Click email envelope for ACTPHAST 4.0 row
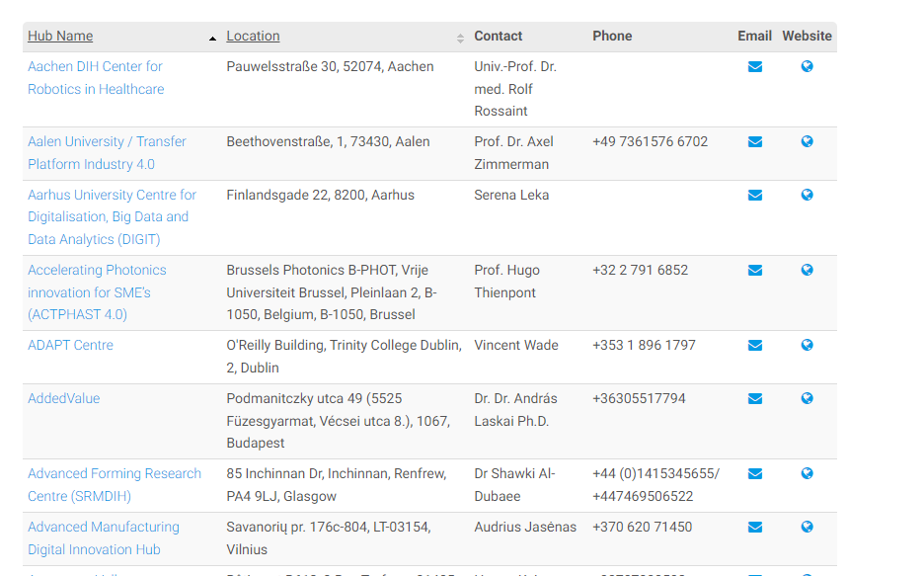924x576 pixels. tap(755, 271)
